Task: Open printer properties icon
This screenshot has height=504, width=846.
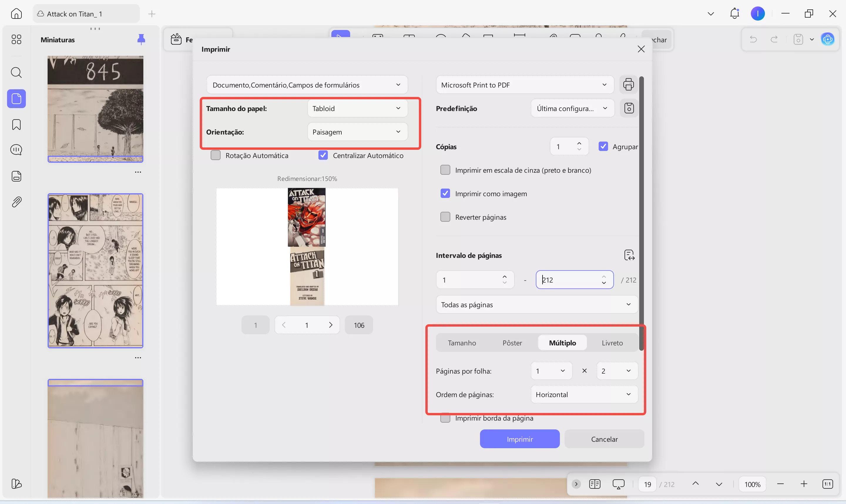Action: (x=628, y=85)
